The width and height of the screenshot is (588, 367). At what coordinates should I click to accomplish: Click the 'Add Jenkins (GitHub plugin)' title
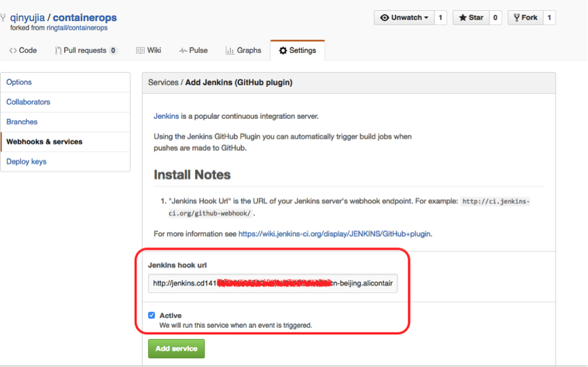239,82
